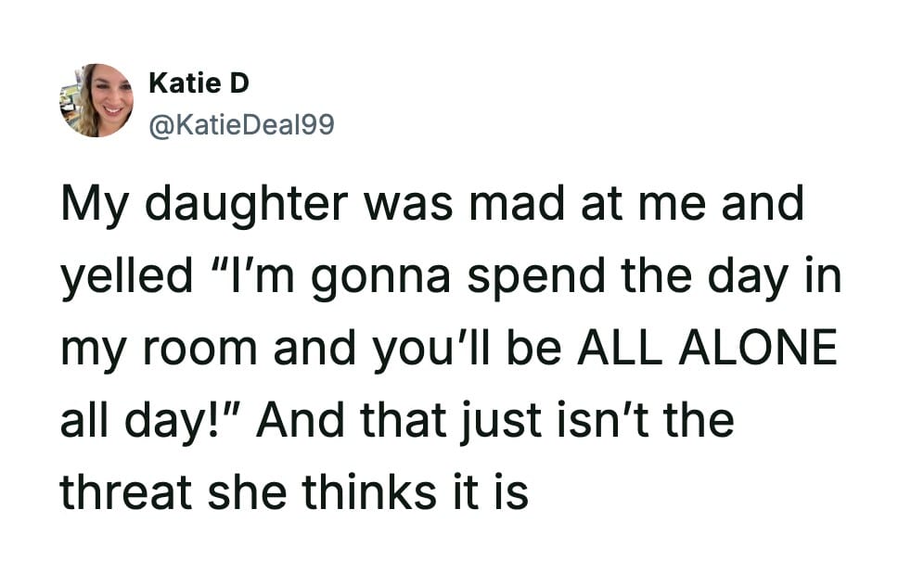This screenshot has width=924, height=586.
Task: Click the capitalized words "ALL ALONE"
Action: point(707,350)
